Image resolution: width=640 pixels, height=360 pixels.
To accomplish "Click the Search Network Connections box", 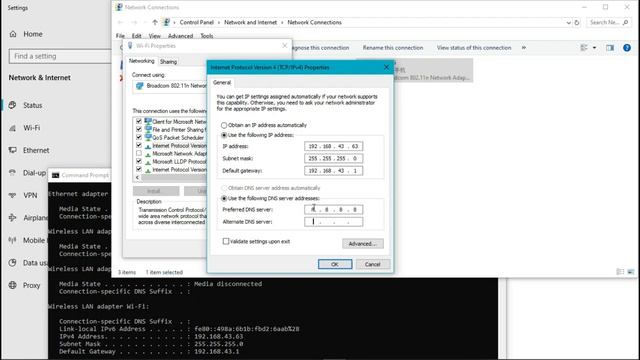I will point(608,22).
